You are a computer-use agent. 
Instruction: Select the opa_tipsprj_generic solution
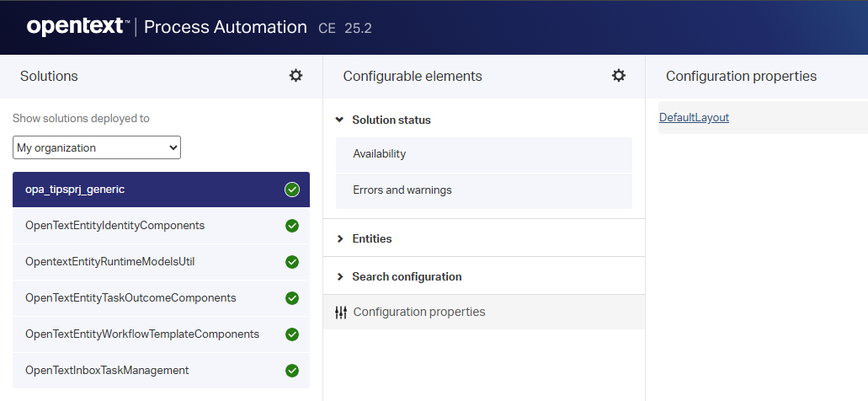[75, 190]
